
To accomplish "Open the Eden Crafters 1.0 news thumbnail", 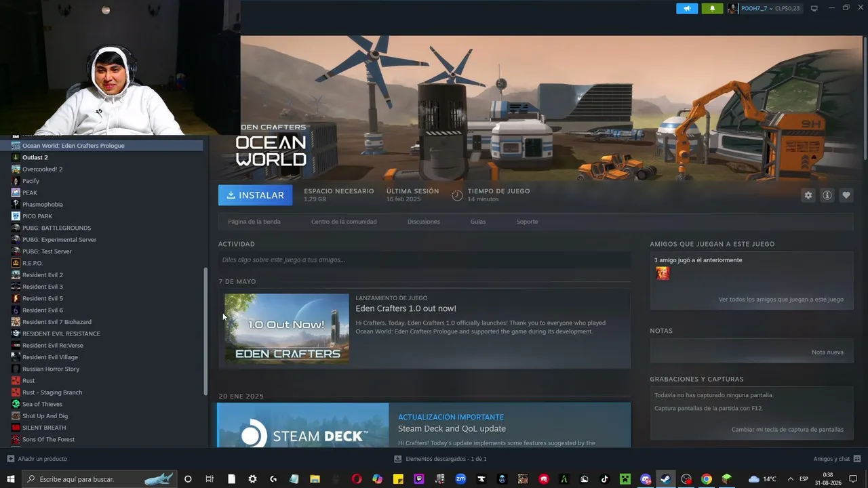I will [x=287, y=328].
